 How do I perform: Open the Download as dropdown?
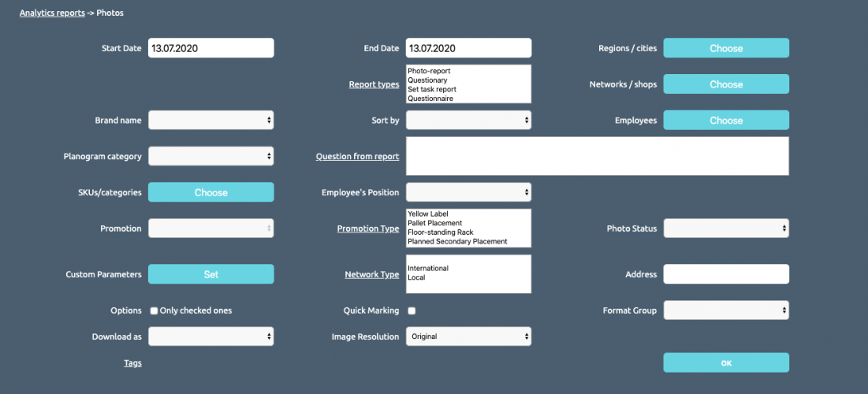tap(211, 336)
